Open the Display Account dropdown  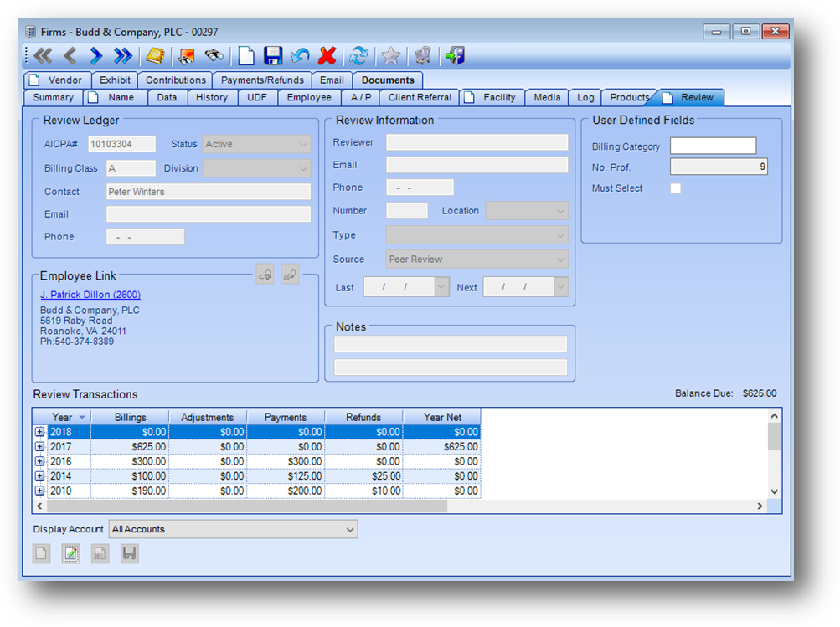pos(349,529)
